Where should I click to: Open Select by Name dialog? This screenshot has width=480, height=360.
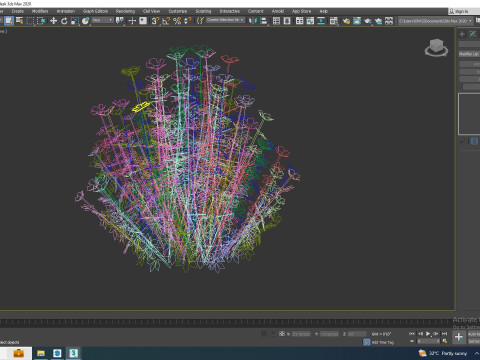click(x=19, y=21)
